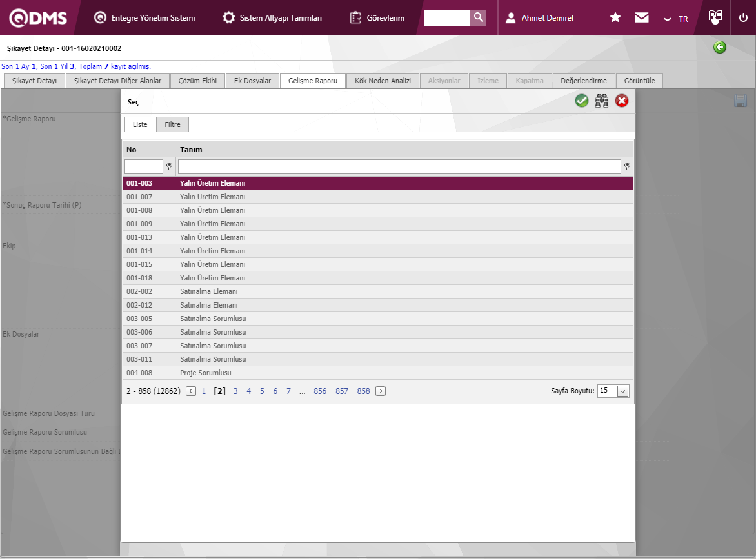This screenshot has width=756, height=559.
Task: Select row 001-014 Yalın Üretim Elemanı
Action: pyautogui.click(x=377, y=251)
